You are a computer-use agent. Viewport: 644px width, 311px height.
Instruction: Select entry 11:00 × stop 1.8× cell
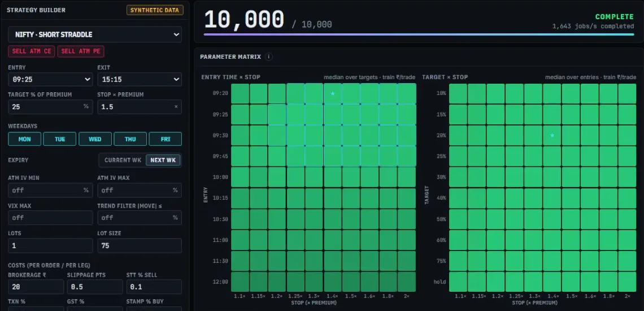tap(388, 240)
